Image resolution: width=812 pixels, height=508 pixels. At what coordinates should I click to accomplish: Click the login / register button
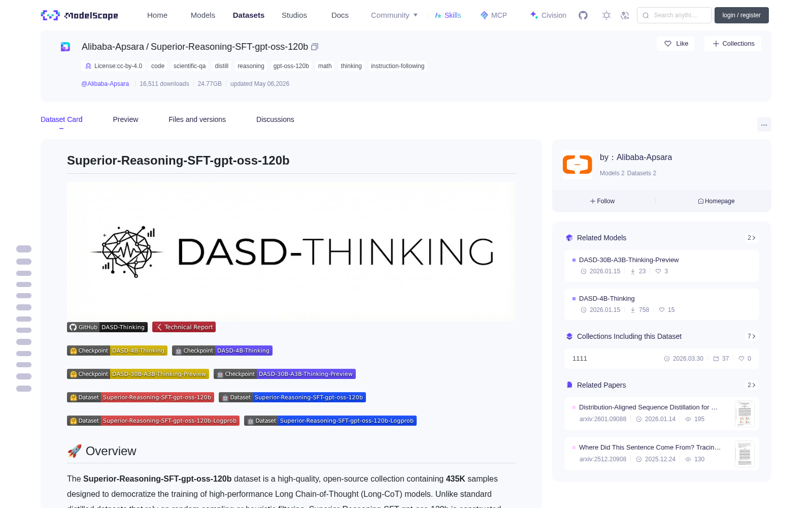(x=741, y=15)
